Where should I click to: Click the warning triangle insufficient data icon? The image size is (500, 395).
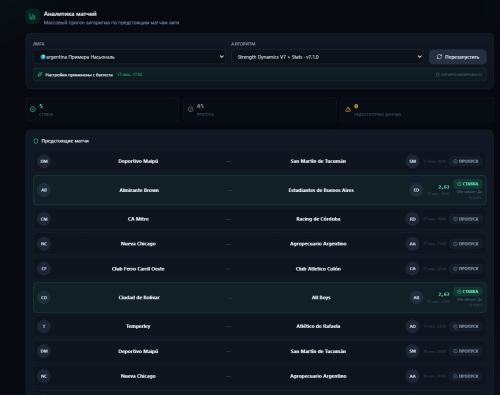tap(348, 109)
